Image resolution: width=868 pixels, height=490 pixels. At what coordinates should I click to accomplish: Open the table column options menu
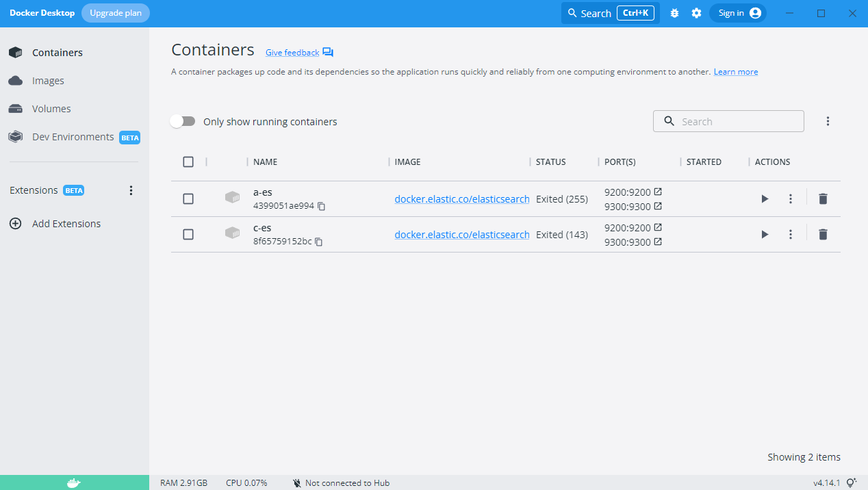click(828, 121)
